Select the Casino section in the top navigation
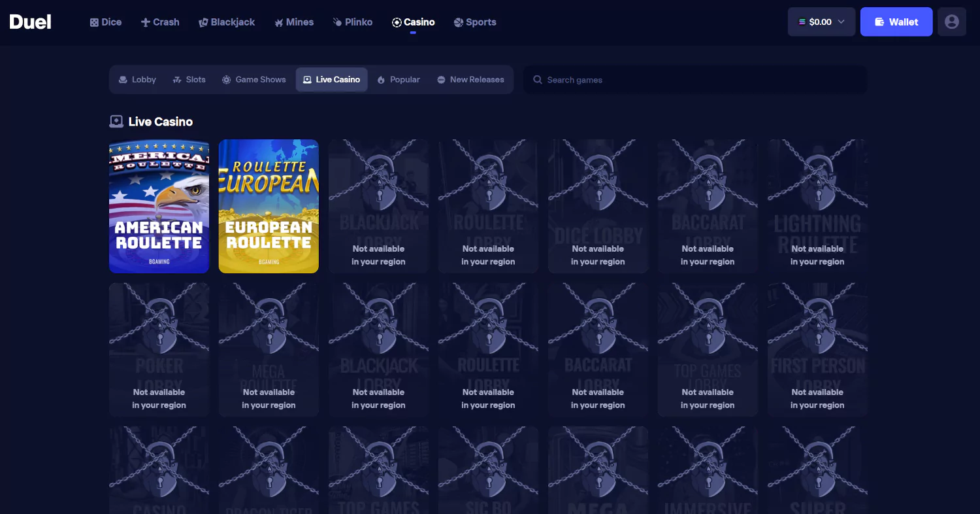This screenshot has width=980, height=514. (414, 22)
